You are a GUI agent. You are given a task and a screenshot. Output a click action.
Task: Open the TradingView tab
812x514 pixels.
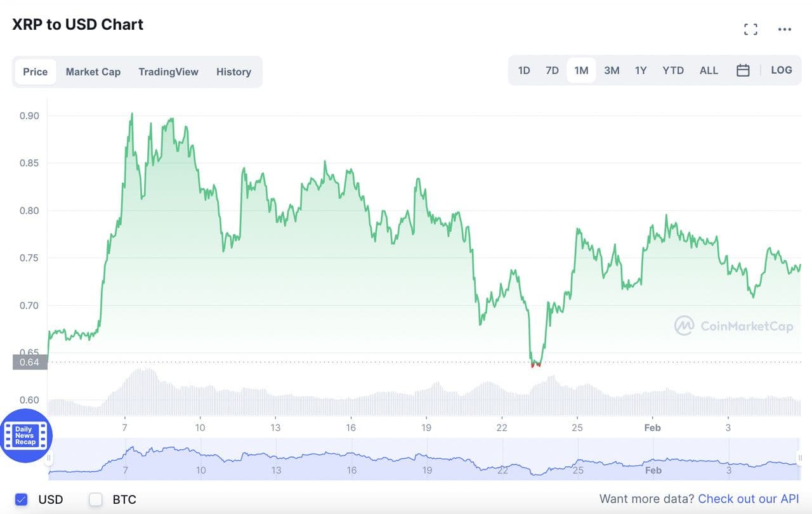[x=168, y=72]
